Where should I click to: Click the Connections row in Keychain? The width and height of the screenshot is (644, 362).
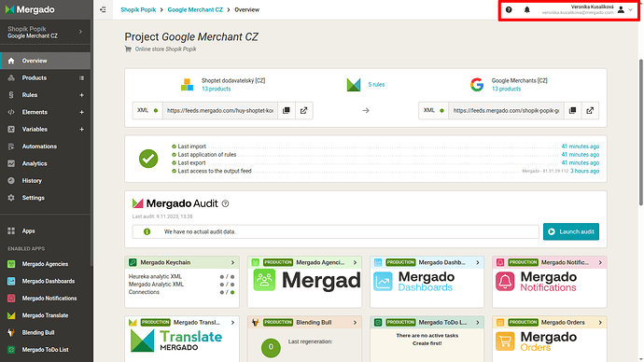(x=182, y=292)
